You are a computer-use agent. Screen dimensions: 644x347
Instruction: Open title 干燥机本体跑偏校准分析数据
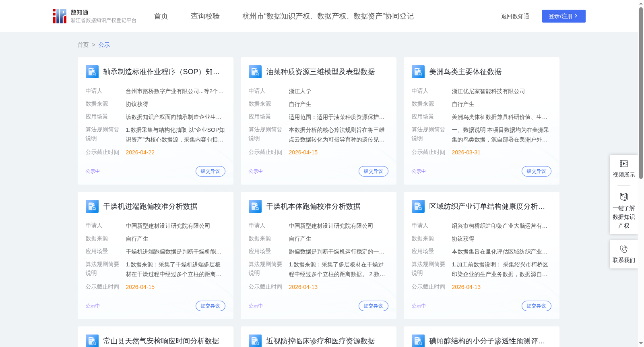(x=313, y=206)
